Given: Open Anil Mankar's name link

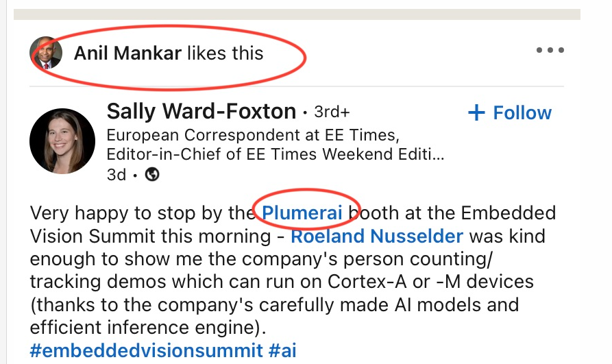Looking at the screenshot, I should 127,53.
